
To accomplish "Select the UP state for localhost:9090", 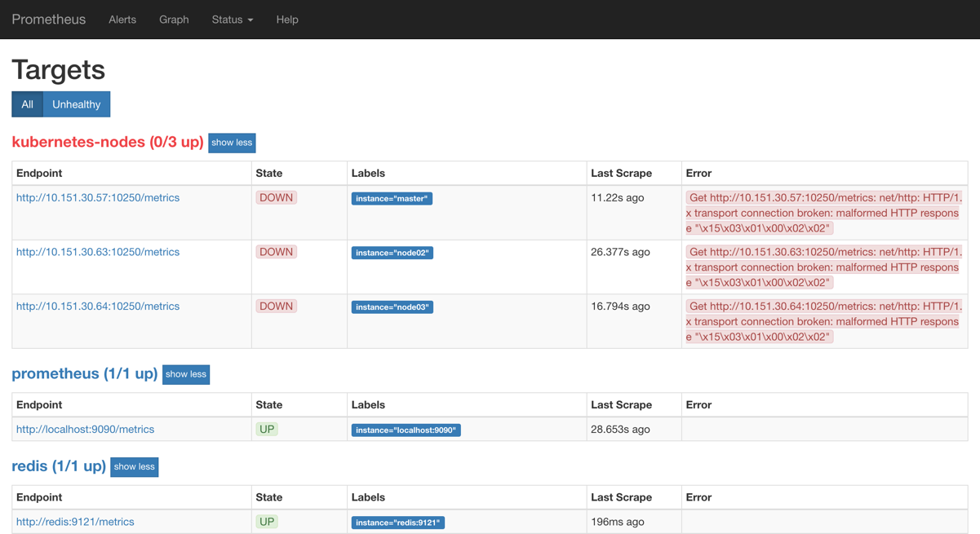I will [x=267, y=429].
